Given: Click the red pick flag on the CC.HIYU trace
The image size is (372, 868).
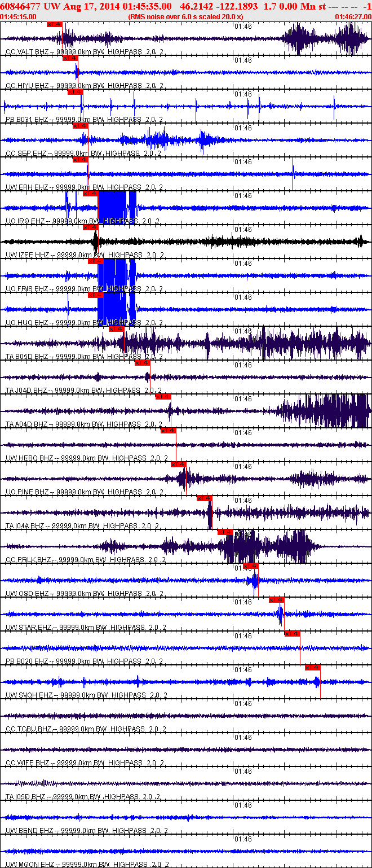Looking at the screenshot, I should [x=70, y=58].
